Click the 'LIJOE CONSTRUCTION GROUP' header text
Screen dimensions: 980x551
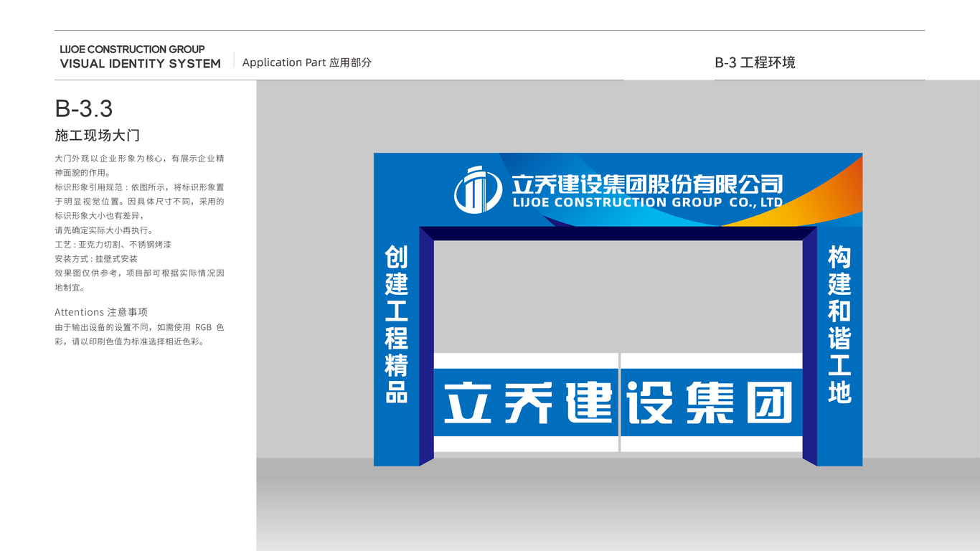coord(132,50)
